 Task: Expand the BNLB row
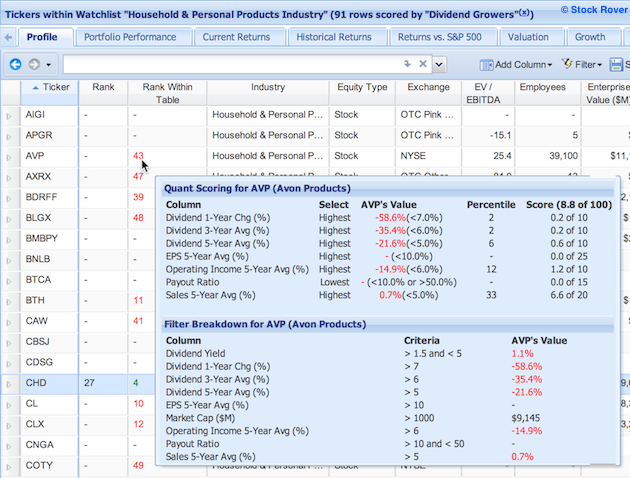9,260
